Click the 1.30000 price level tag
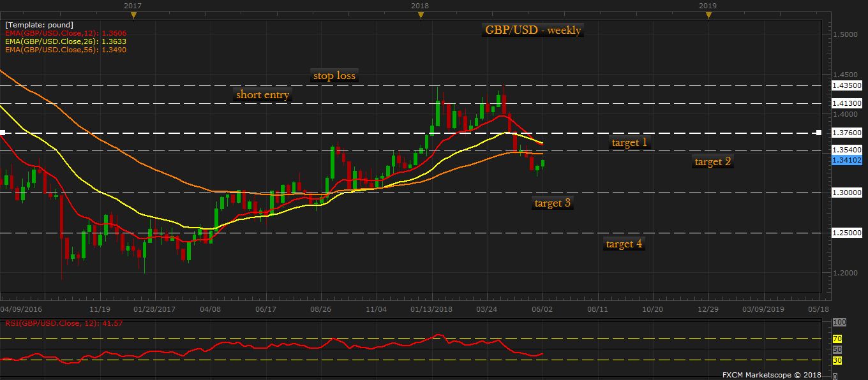The width and height of the screenshot is (868, 380). (848, 193)
